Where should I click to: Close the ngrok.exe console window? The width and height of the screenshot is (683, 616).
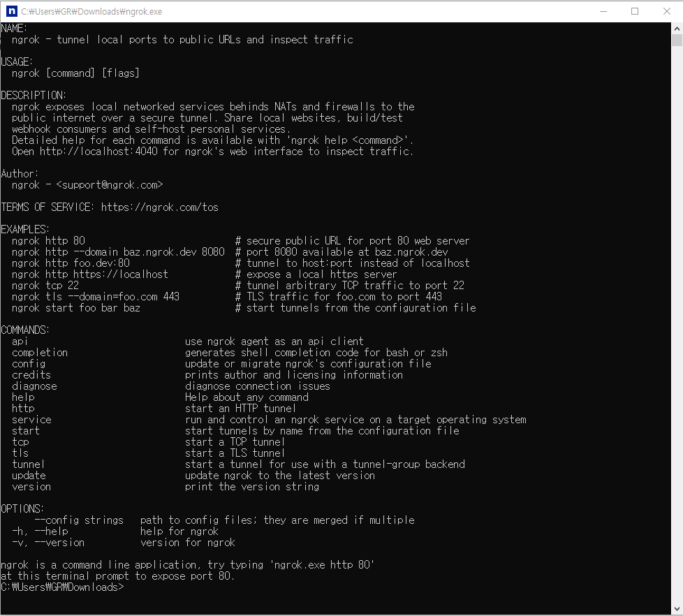(x=666, y=11)
